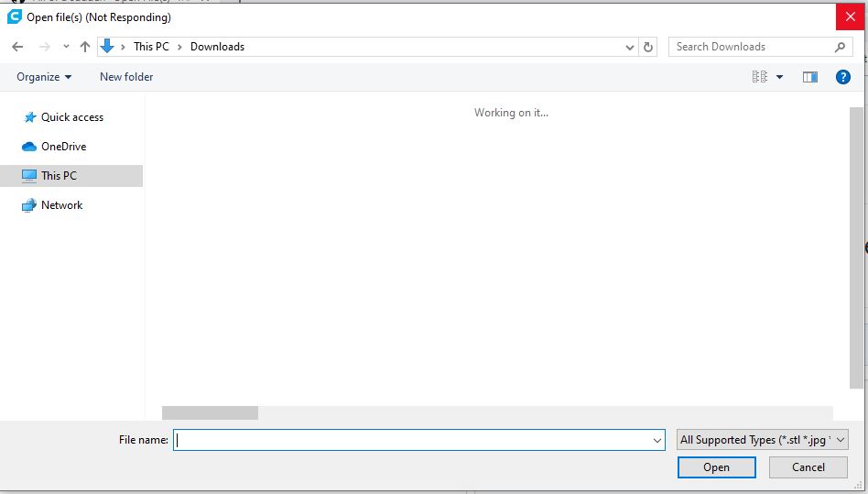Viewport: 868px width, 494px height.
Task: Focus the Search Downloads field
Action: pyautogui.click(x=760, y=47)
